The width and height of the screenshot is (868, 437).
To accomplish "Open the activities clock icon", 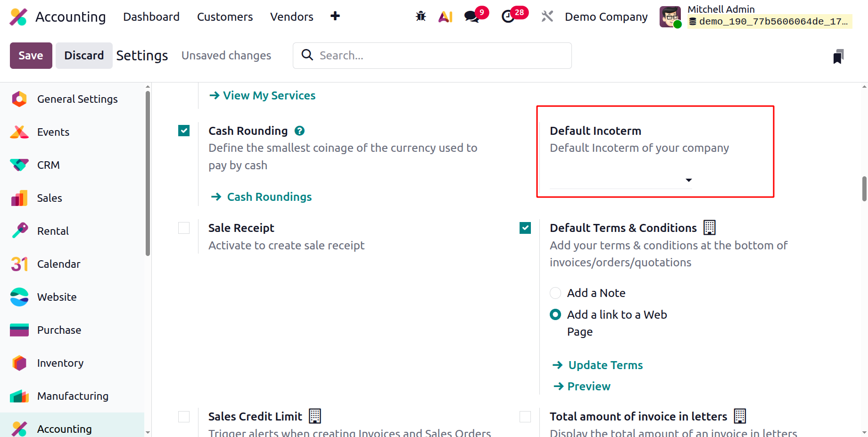I will pos(508,16).
